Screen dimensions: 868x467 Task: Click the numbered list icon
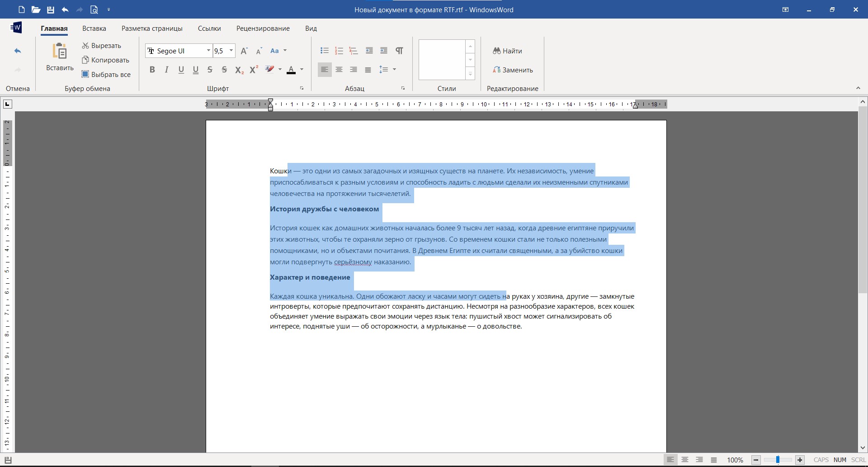click(x=339, y=51)
